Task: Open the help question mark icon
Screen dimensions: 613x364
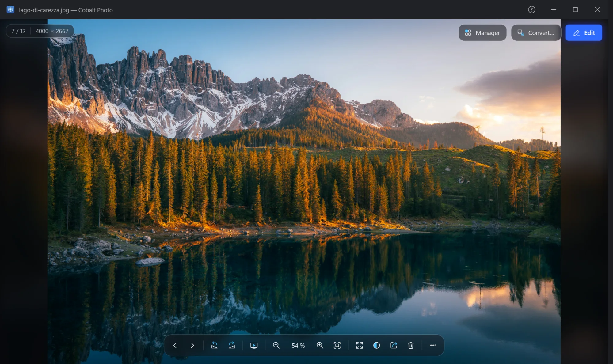Action: click(x=532, y=10)
